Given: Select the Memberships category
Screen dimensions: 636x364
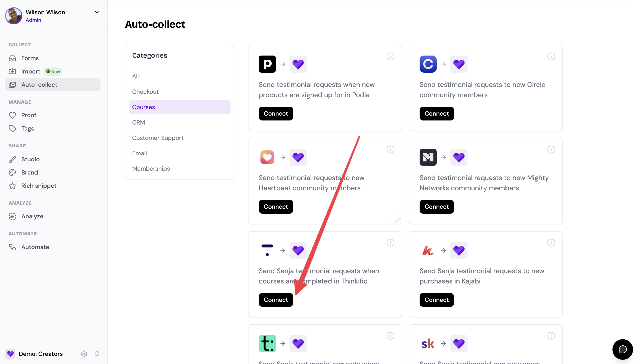Looking at the screenshot, I should 180,169.
